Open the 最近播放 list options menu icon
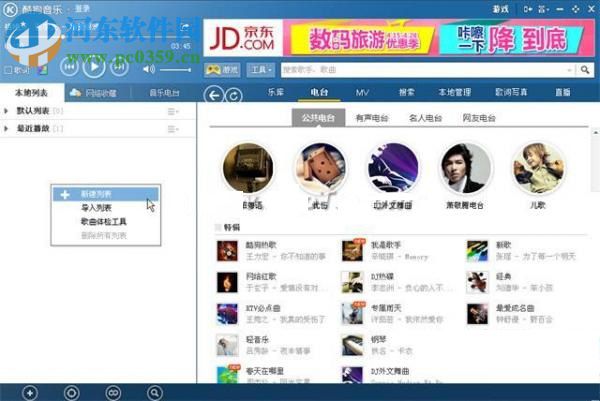The image size is (600, 401). pos(173,129)
